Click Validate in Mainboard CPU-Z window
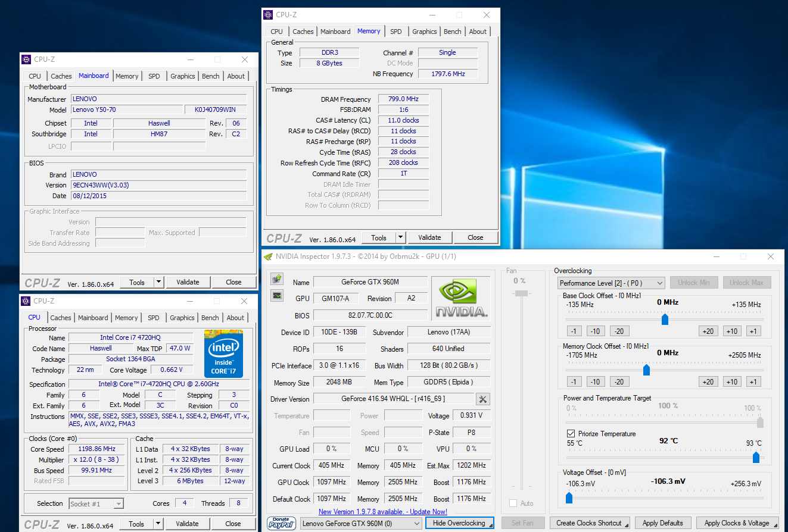This screenshot has width=788, height=532. click(x=188, y=282)
